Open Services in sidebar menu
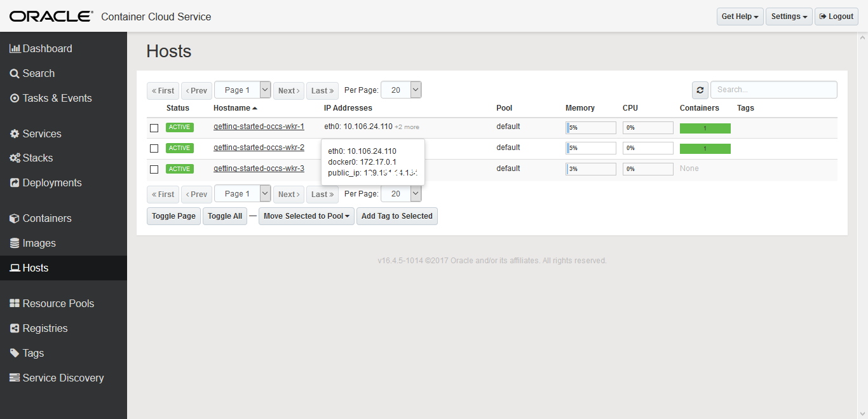Viewport: 868px width, 419px height. pyautogui.click(x=42, y=134)
